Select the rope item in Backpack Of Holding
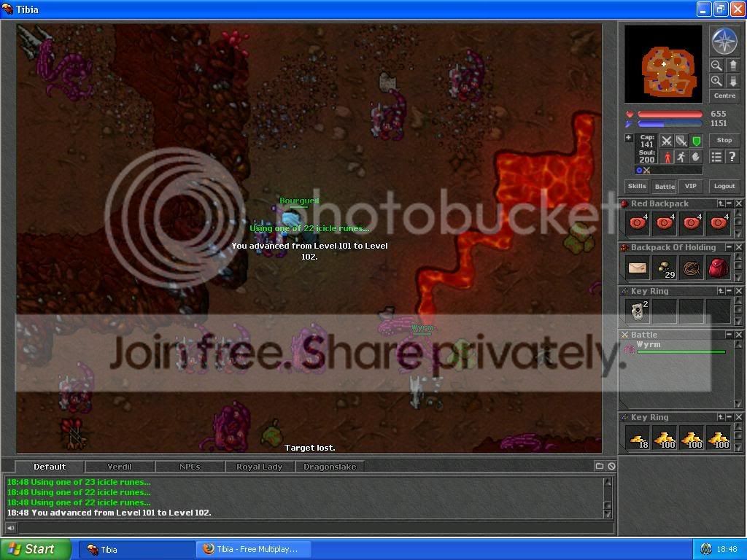The width and height of the screenshot is (747, 560). [691, 268]
